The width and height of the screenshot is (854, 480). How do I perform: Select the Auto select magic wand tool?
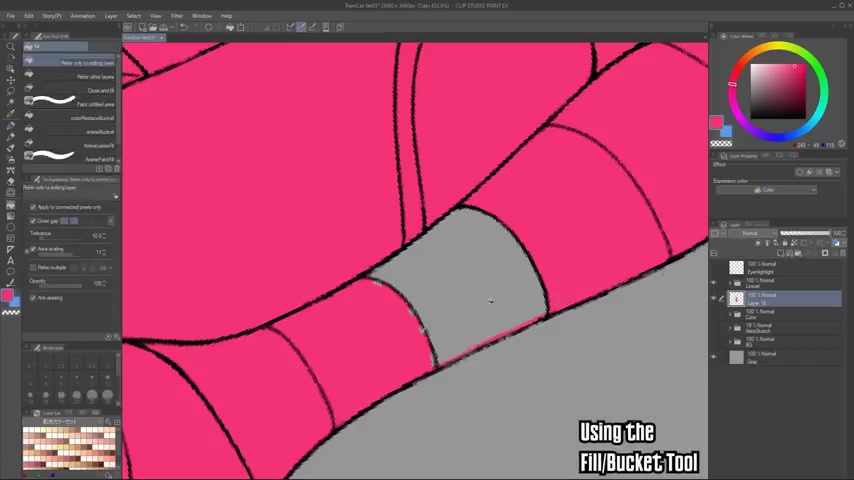pos(10,102)
